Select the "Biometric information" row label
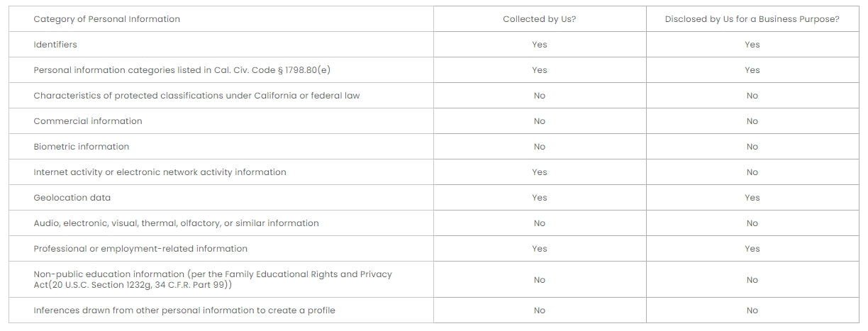This screenshot has height=331, width=868. (82, 147)
